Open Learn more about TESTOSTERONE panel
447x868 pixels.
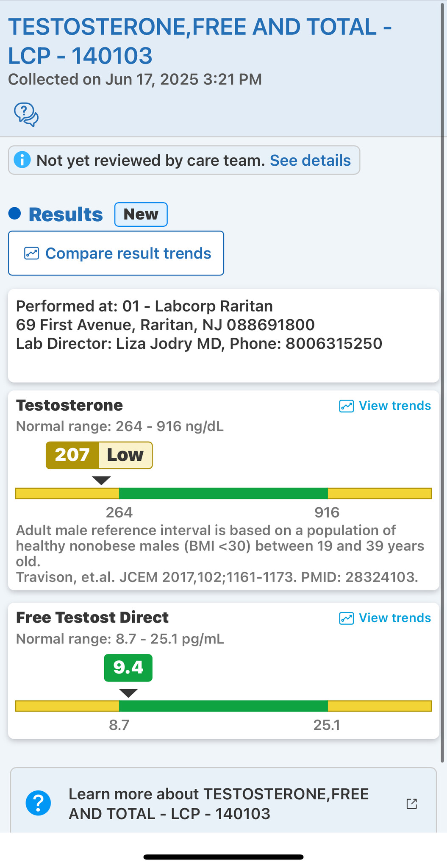pos(223,801)
